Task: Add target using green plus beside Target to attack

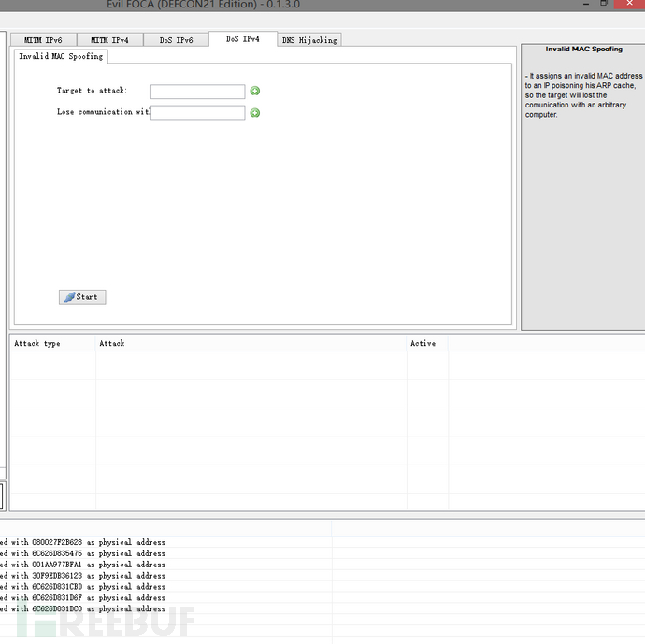Action: click(255, 91)
